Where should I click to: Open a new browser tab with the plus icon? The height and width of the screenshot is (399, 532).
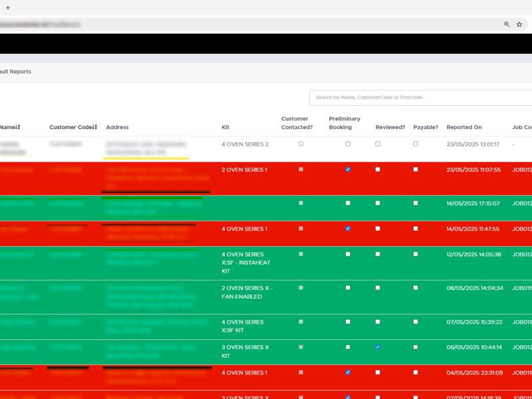(7, 7)
